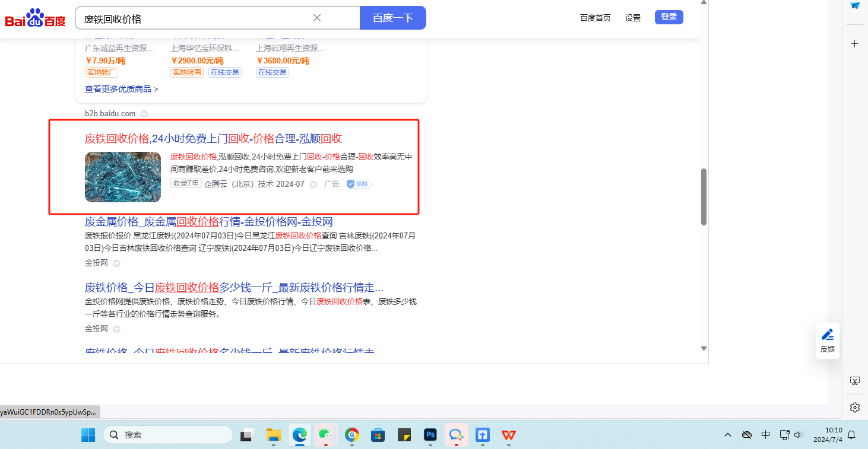Viewport: 868px width, 449px height.
Task: Expand hidden icons in the system tray
Action: [727, 435]
